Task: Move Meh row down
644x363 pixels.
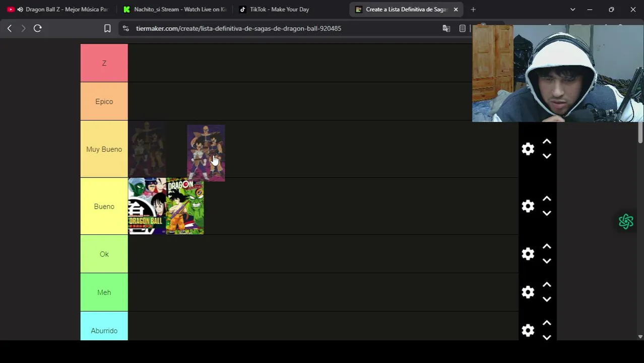Action: tap(547, 299)
